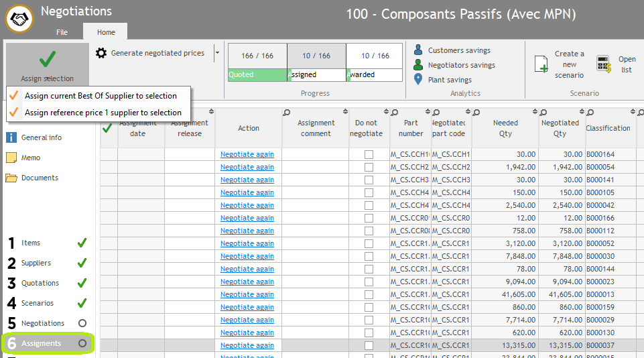The width and height of the screenshot is (644, 358).
Task: Tick Do not negotiate checkbox in first row
Action: (x=369, y=154)
